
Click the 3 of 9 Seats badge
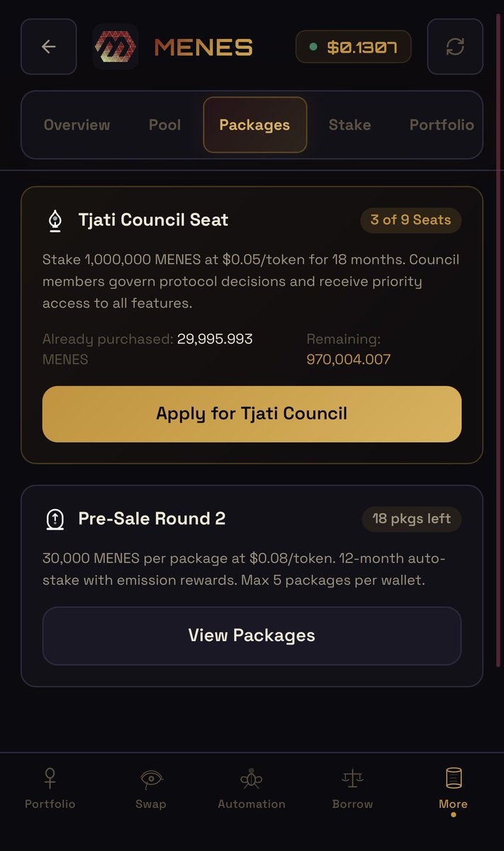[x=410, y=220]
